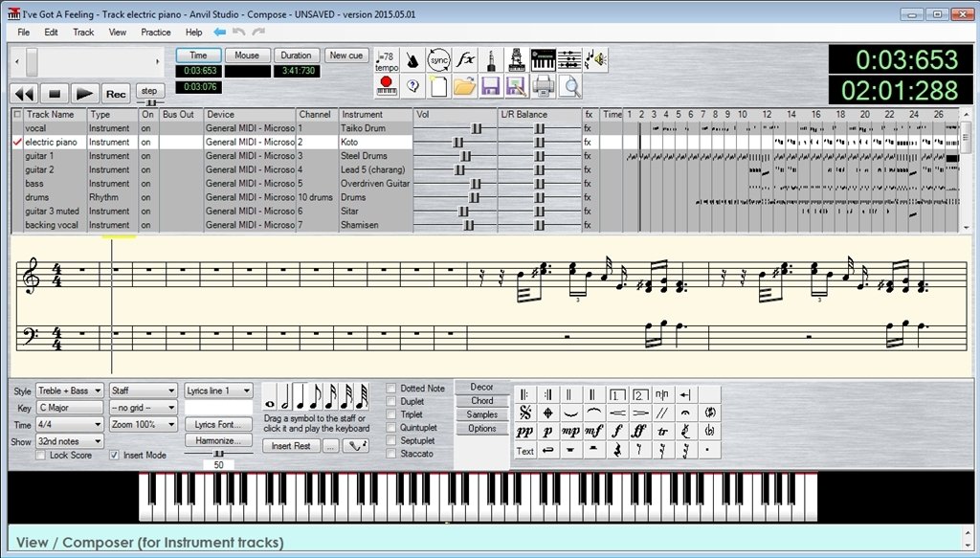
Task: Pick the coda symbol in decor palette
Action: point(548,413)
